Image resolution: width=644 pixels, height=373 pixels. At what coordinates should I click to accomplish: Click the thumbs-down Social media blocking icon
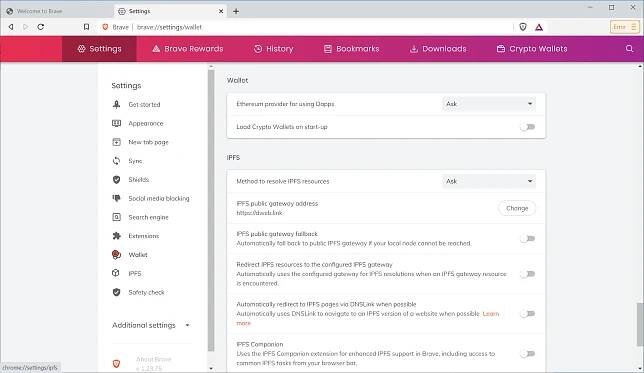117,198
